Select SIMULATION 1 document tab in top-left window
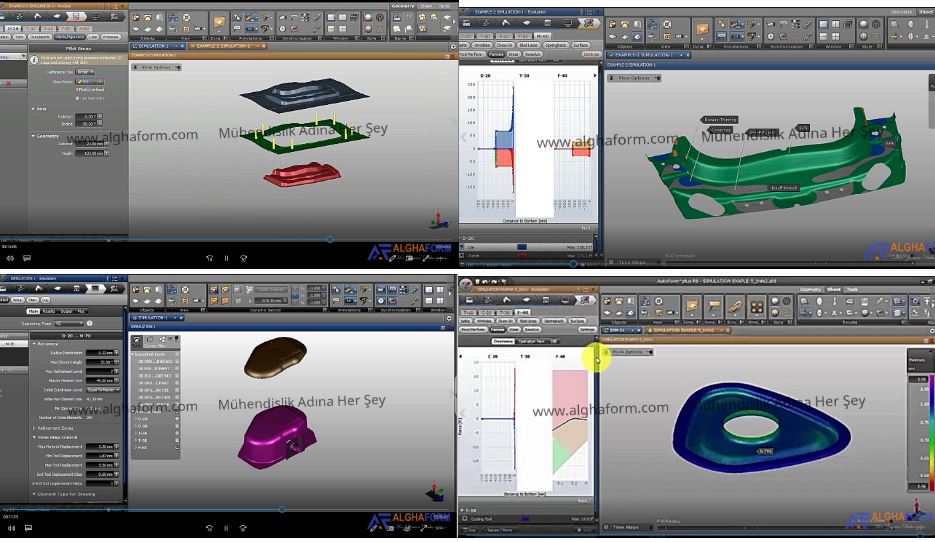935x542 pixels. (157, 46)
